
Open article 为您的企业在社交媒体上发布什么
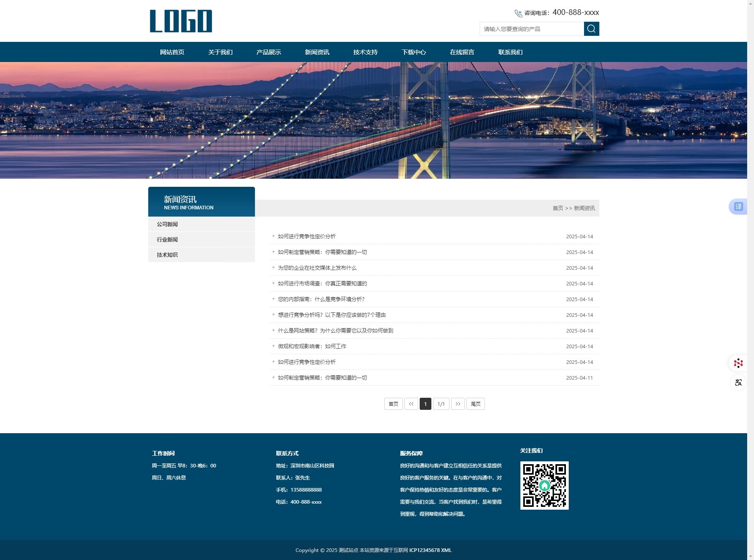point(317,268)
